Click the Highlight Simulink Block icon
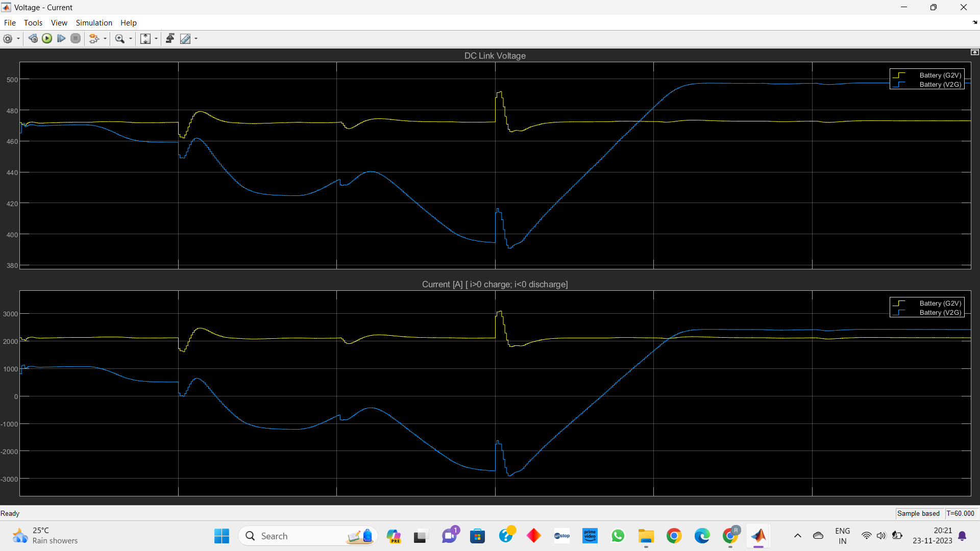Screen dimensions: 980x551 [93, 39]
